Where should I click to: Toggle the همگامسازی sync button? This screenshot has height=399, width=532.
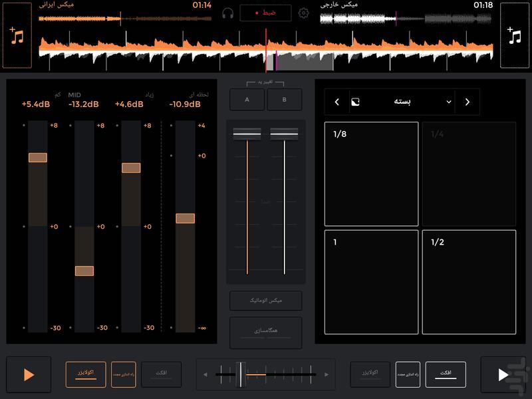coord(265,332)
